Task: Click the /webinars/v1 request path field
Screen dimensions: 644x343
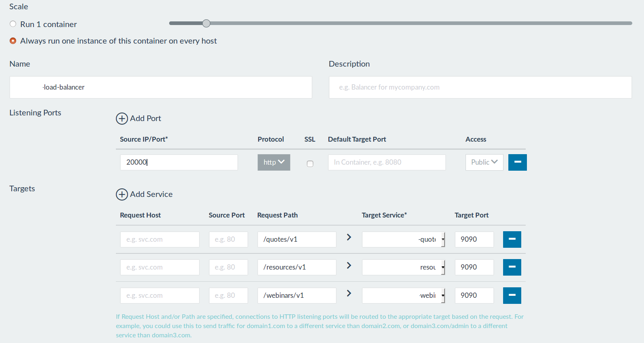Action: 297,295
